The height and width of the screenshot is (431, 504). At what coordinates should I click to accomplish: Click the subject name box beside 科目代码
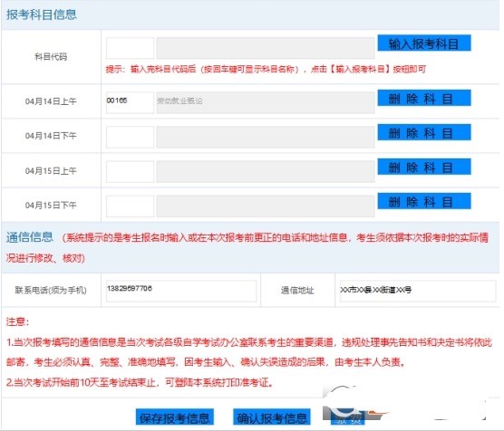[x=266, y=48]
